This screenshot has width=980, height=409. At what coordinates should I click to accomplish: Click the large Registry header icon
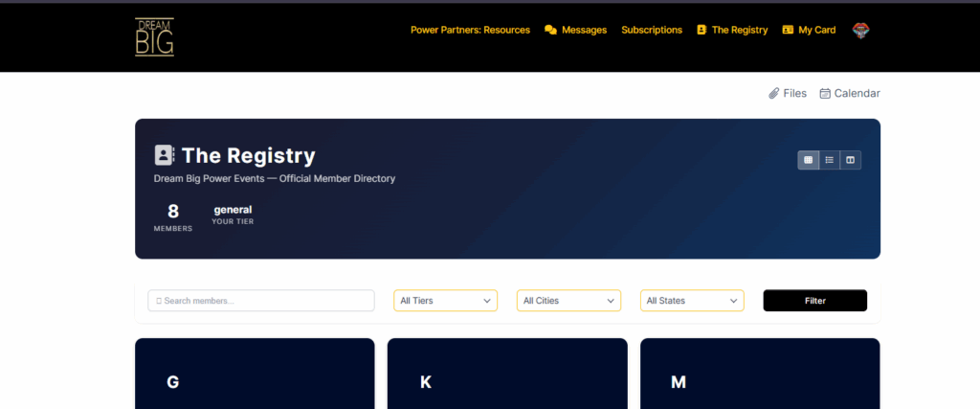pos(165,155)
